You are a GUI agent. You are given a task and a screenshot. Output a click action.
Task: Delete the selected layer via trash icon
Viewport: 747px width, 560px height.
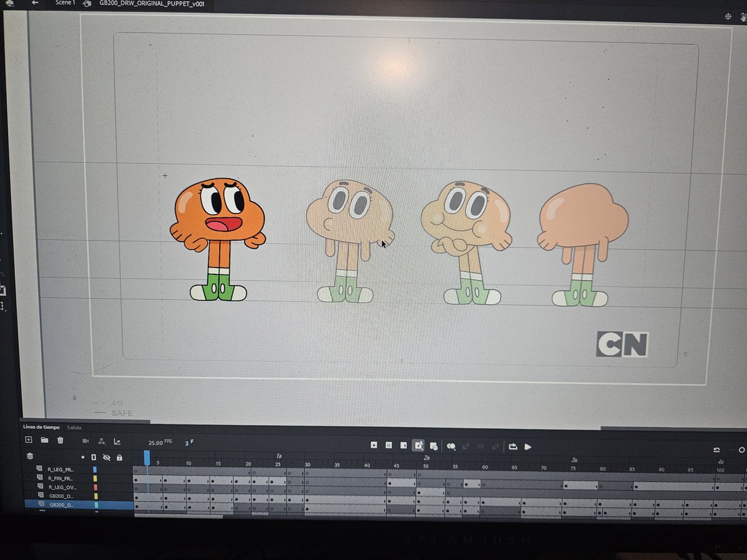[x=60, y=440]
